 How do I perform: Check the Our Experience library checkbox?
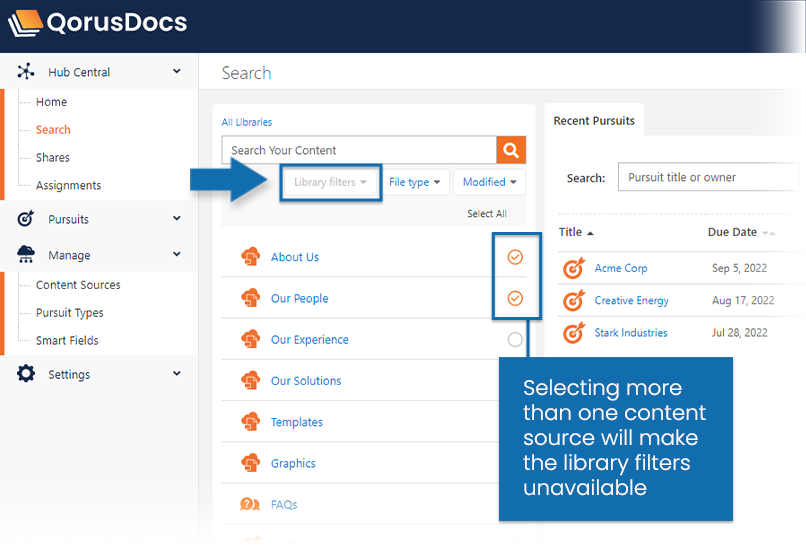click(x=515, y=339)
